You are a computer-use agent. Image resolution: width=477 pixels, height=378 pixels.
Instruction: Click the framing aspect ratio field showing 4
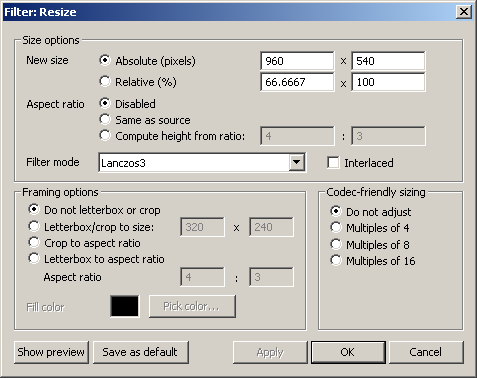(202, 277)
